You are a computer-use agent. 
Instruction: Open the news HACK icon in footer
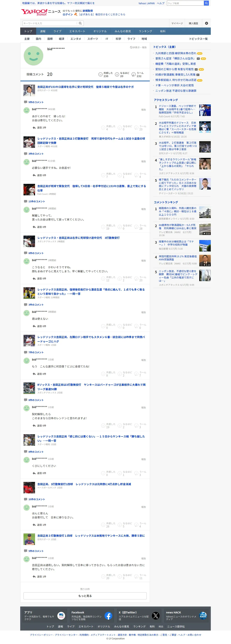tap(203, 616)
